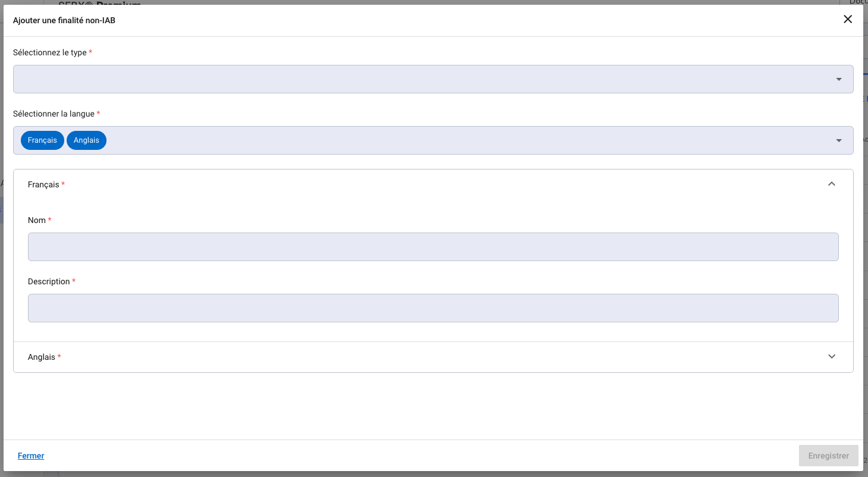Click the collapse chevron on the Français section
Viewport: 868px width, 477px height.
[831, 184]
